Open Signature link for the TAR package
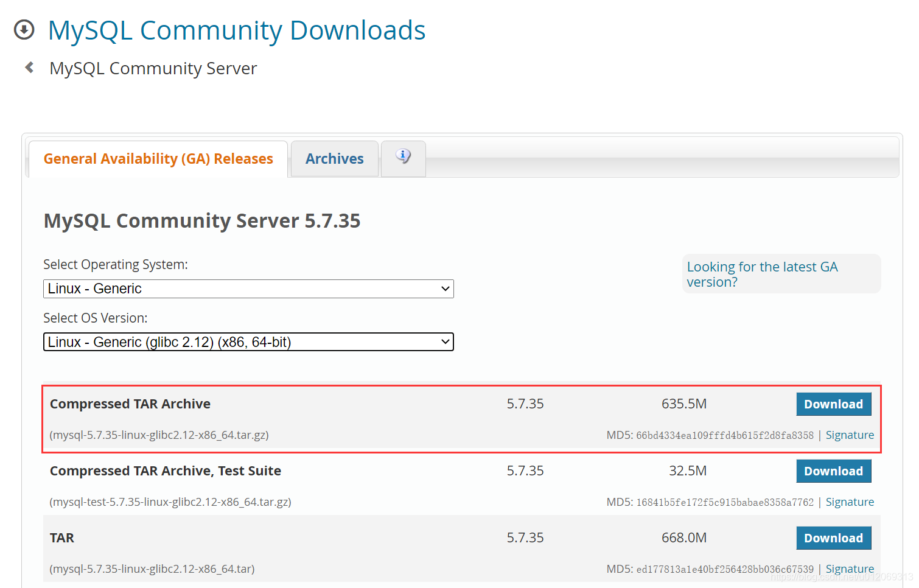The image size is (919, 588). [x=850, y=569]
